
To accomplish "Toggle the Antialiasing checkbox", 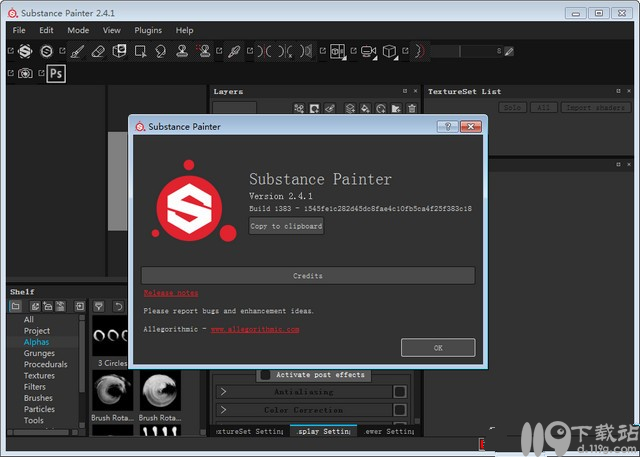I will (x=400, y=392).
